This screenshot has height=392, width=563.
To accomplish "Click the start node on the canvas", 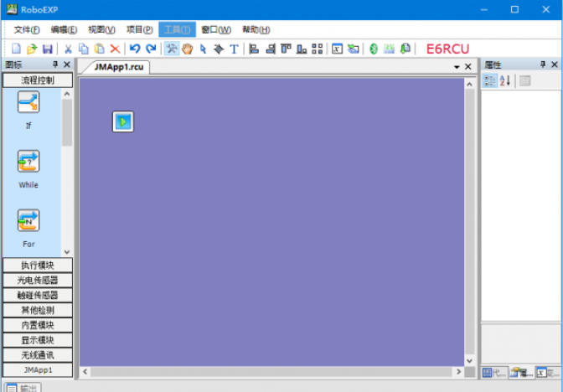I will click(123, 121).
